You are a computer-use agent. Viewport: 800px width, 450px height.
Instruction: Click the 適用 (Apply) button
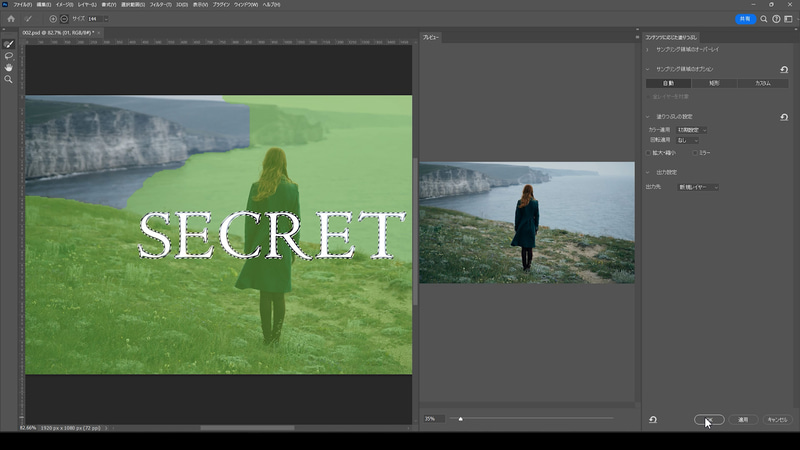(x=743, y=419)
